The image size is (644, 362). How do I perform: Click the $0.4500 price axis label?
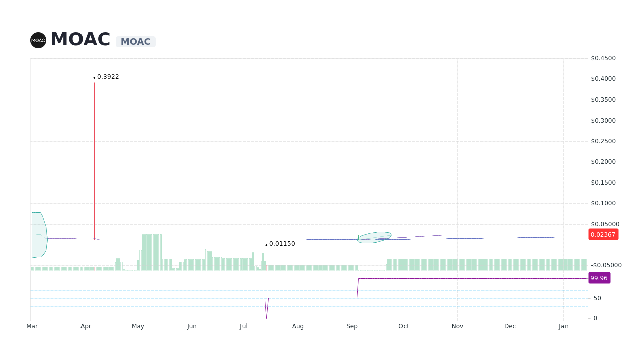(x=602, y=58)
